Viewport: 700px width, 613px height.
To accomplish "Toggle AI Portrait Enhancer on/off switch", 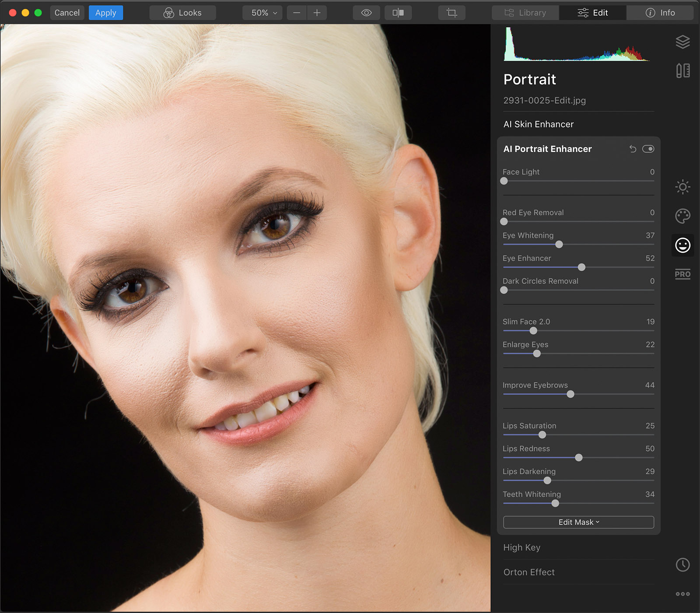I will (x=648, y=149).
